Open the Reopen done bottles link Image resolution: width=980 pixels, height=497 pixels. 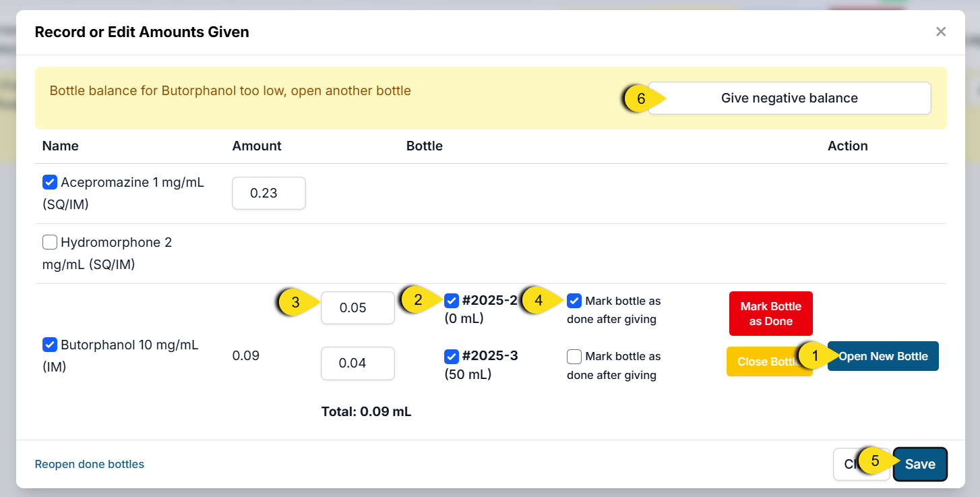[x=90, y=464]
